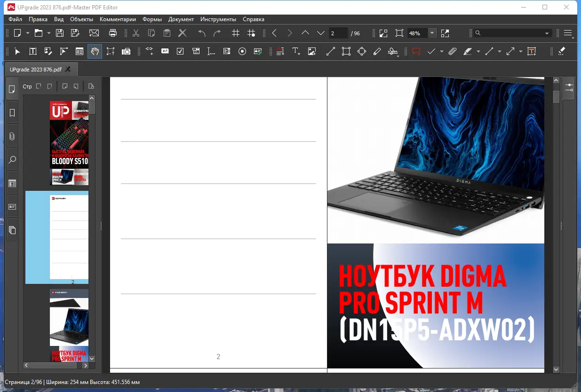Click Fit Page zoom button
Screen dimensions: 581x392
click(399, 33)
